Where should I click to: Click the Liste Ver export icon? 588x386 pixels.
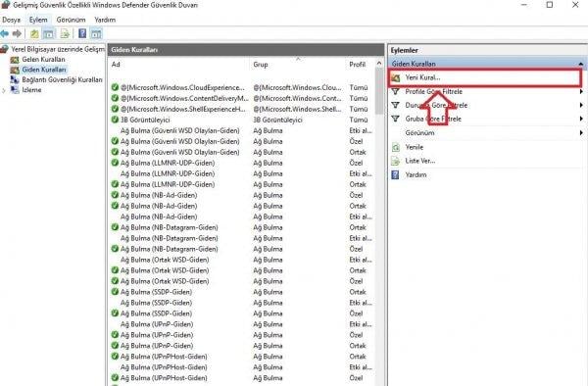(x=396, y=161)
